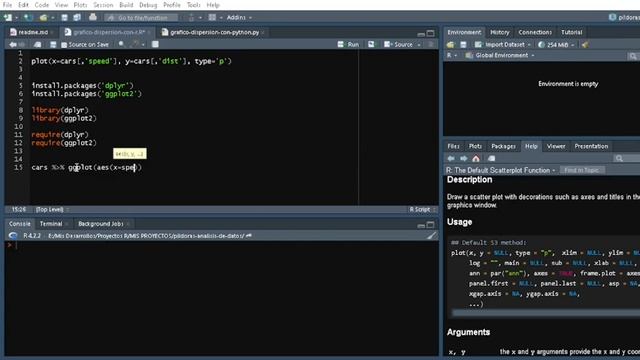The width and height of the screenshot is (640, 360).
Task: Click Help pane forward arrow
Action: point(464,158)
